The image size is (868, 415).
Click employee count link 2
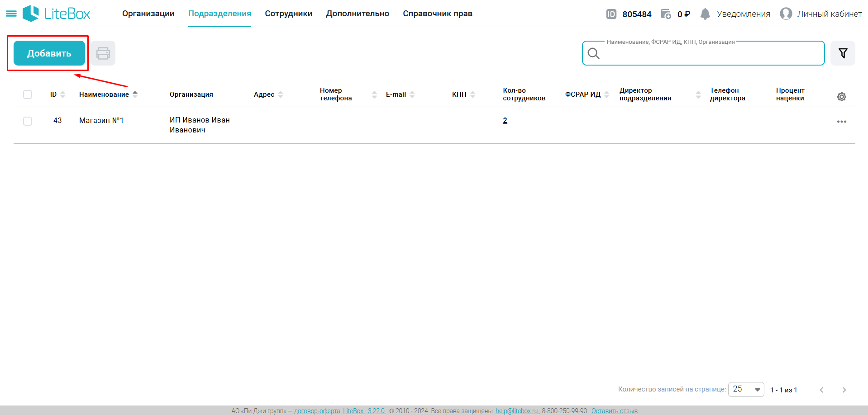(x=505, y=120)
